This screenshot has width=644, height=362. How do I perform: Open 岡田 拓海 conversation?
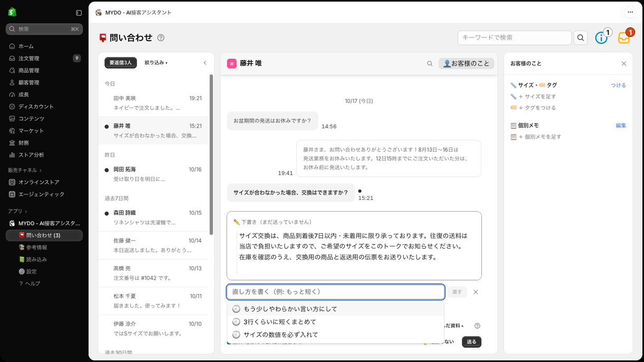coord(154,174)
